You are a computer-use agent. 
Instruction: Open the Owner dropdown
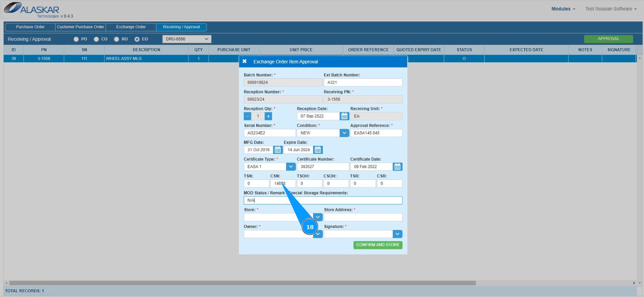[x=318, y=234]
